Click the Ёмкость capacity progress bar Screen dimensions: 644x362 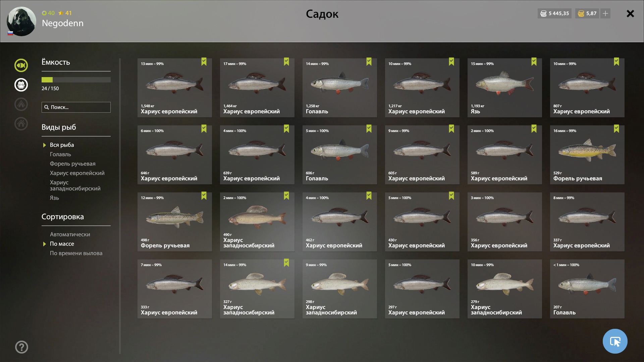pos(76,80)
